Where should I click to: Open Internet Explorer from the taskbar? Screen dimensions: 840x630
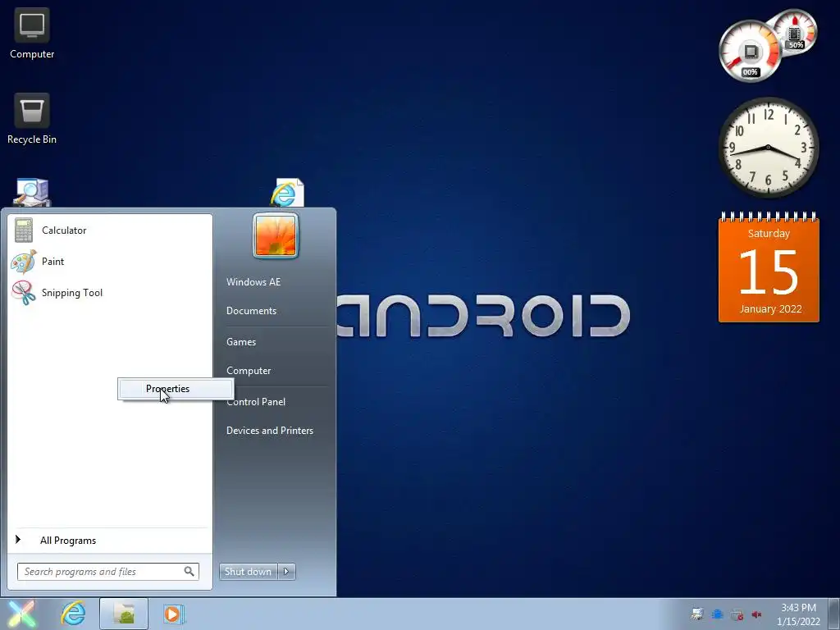pos(73,614)
